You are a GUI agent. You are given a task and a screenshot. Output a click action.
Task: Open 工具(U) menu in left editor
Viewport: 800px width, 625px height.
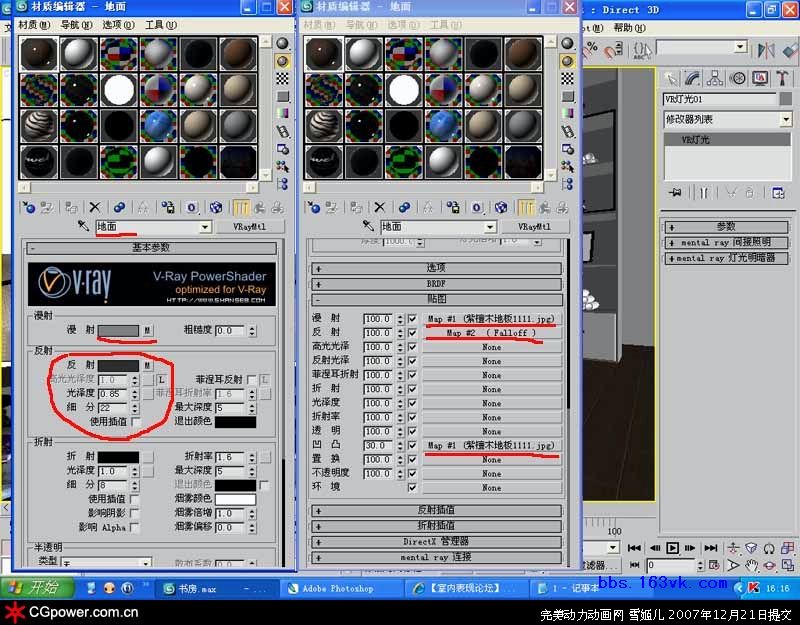(x=161, y=24)
